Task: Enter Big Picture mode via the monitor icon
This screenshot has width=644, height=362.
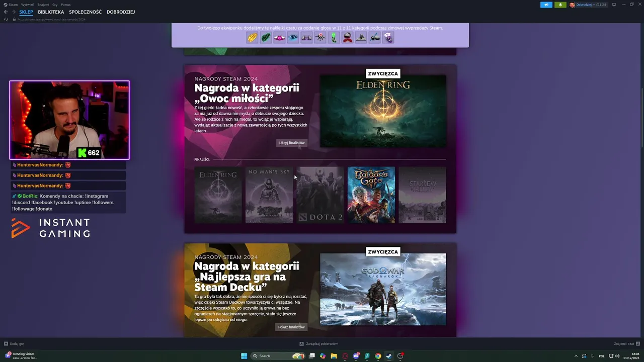Action: (x=614, y=5)
